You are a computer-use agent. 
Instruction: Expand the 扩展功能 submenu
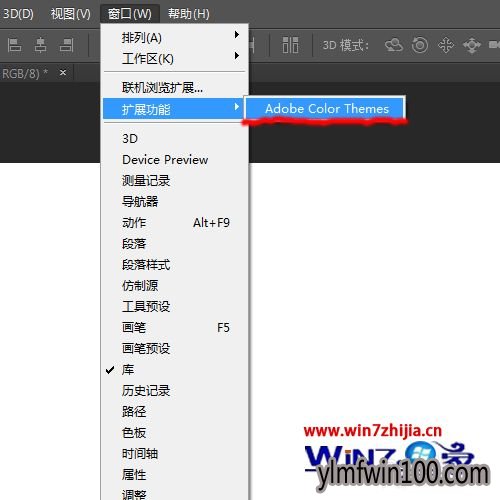point(173,109)
